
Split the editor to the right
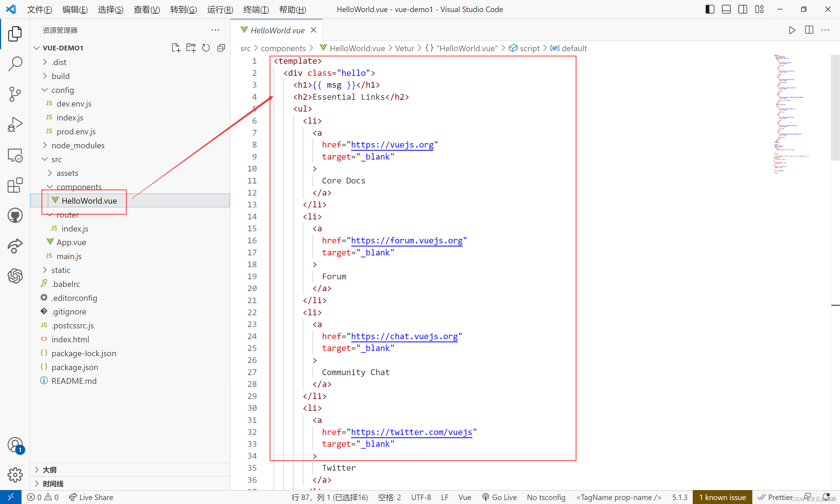point(809,30)
